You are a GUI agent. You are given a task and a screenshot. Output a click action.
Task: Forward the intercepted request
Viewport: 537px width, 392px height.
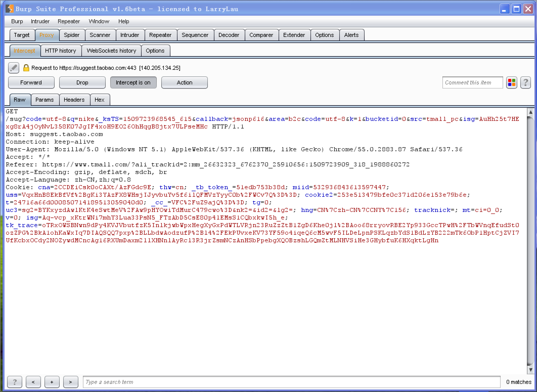(31, 83)
